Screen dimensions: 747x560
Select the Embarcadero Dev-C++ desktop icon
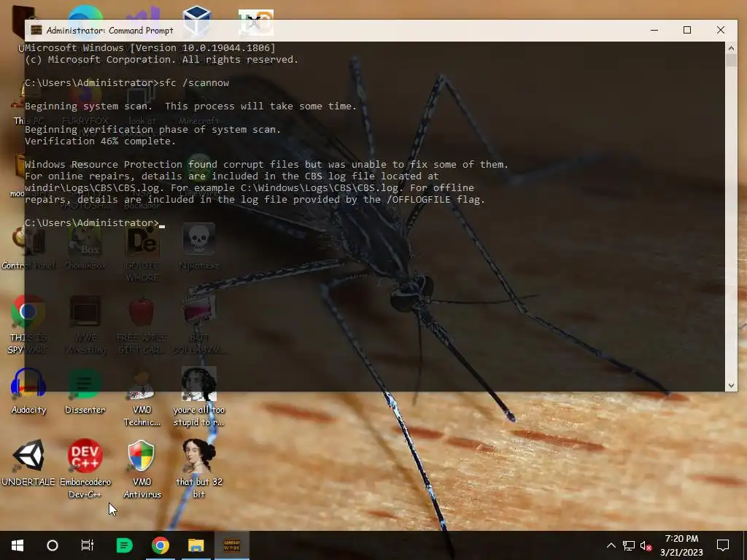tap(85, 469)
